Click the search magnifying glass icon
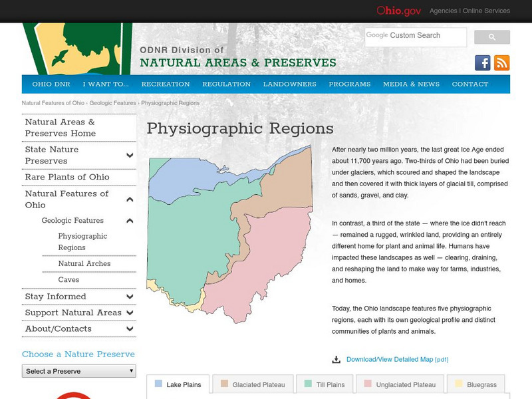This screenshot has height=399, width=532. (492, 37)
